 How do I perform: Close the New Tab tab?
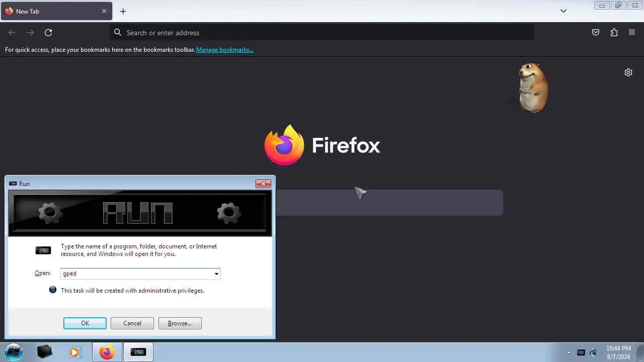click(104, 11)
